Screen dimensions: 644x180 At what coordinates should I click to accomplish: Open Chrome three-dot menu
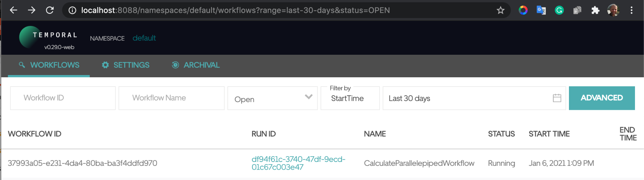tap(631, 10)
